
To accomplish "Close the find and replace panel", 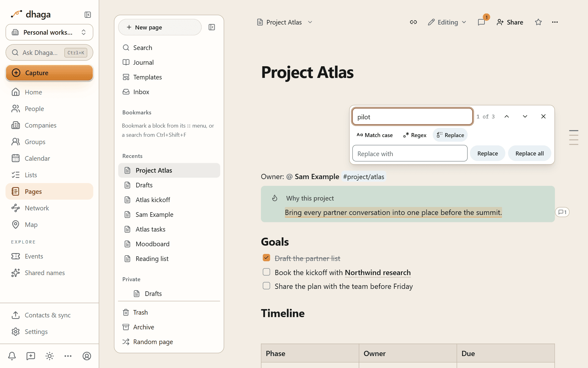I will tap(543, 117).
